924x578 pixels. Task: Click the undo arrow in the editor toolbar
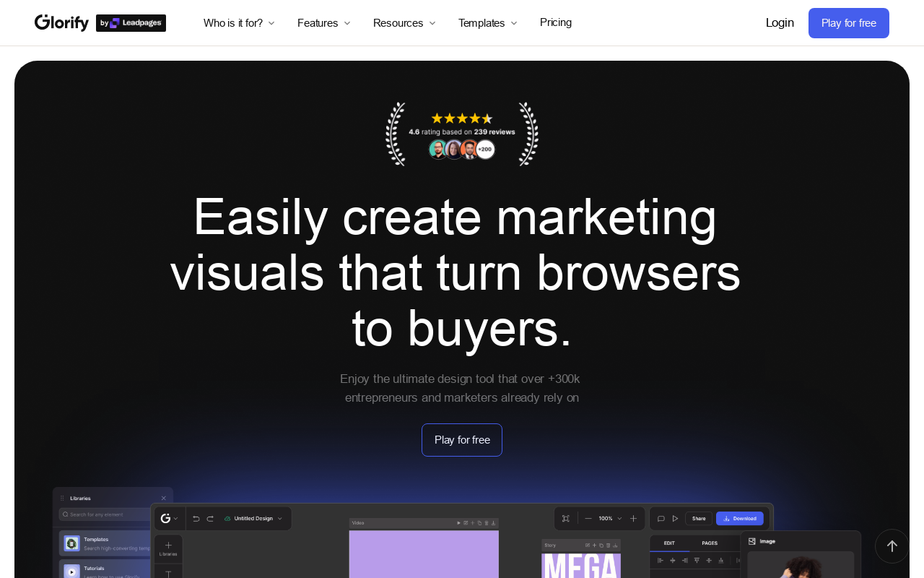(196, 519)
